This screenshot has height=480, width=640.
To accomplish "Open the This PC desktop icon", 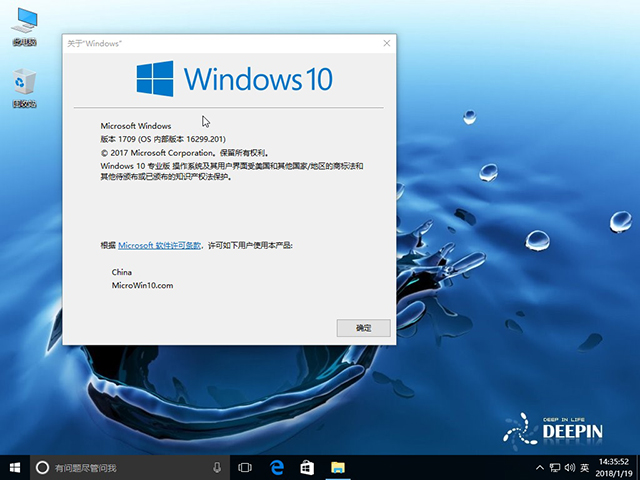I will pyautogui.click(x=24, y=27).
